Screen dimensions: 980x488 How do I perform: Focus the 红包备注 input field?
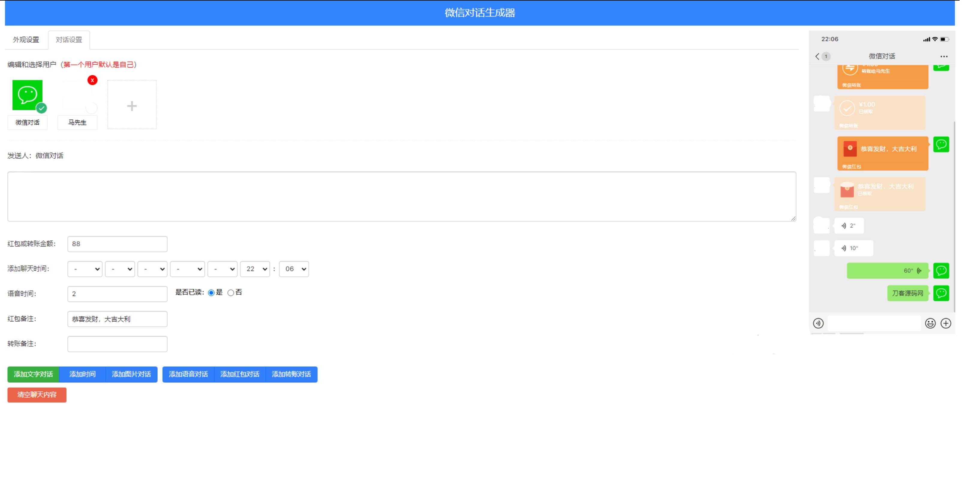(117, 319)
